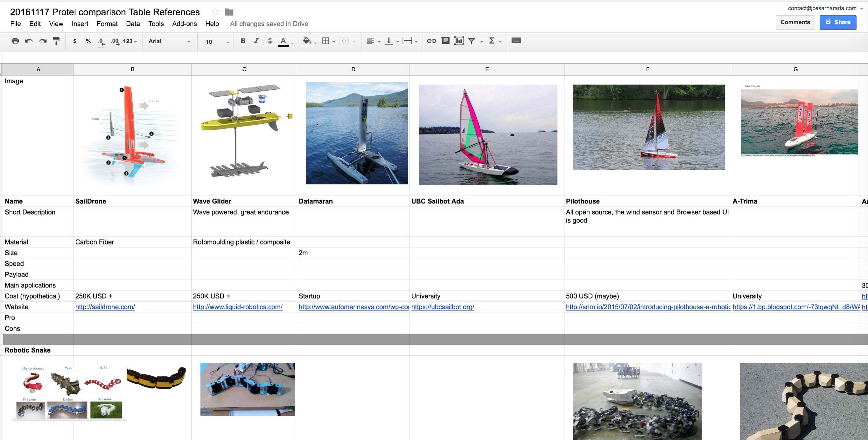868x440 pixels.
Task: Open the Data menu
Action: tap(133, 24)
